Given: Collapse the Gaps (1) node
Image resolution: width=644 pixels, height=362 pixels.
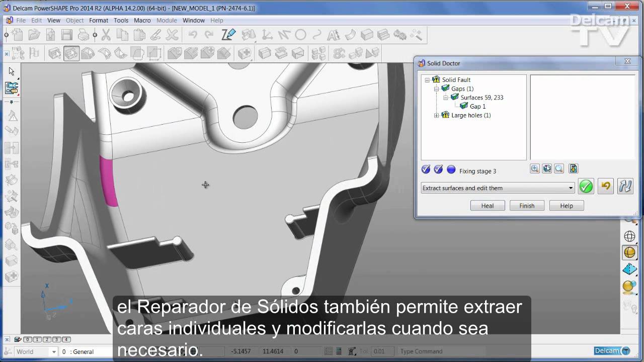Looking at the screenshot, I should [436, 88].
